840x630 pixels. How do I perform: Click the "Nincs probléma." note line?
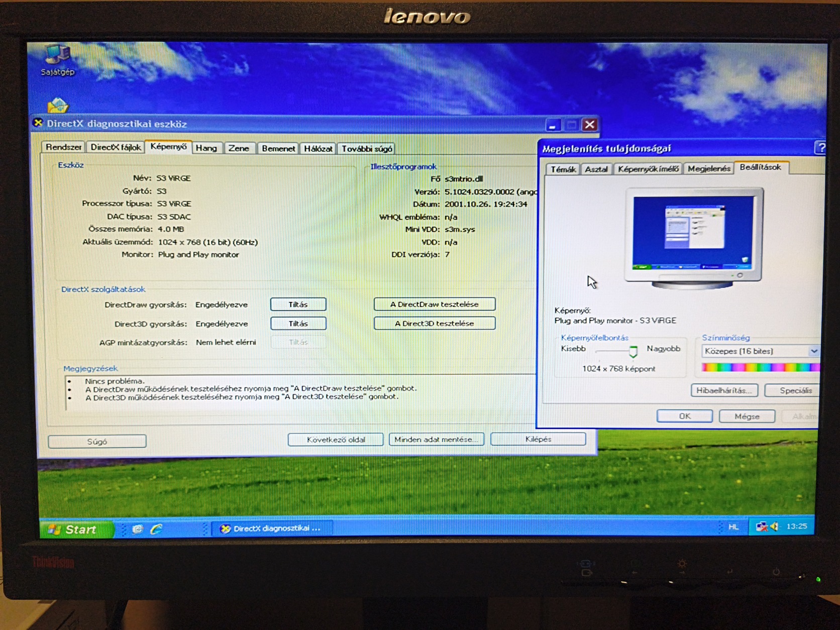(x=115, y=381)
